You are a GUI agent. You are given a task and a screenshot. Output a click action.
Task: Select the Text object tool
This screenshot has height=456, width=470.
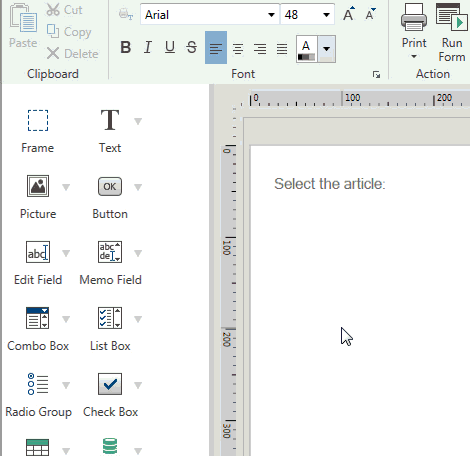[x=110, y=120]
